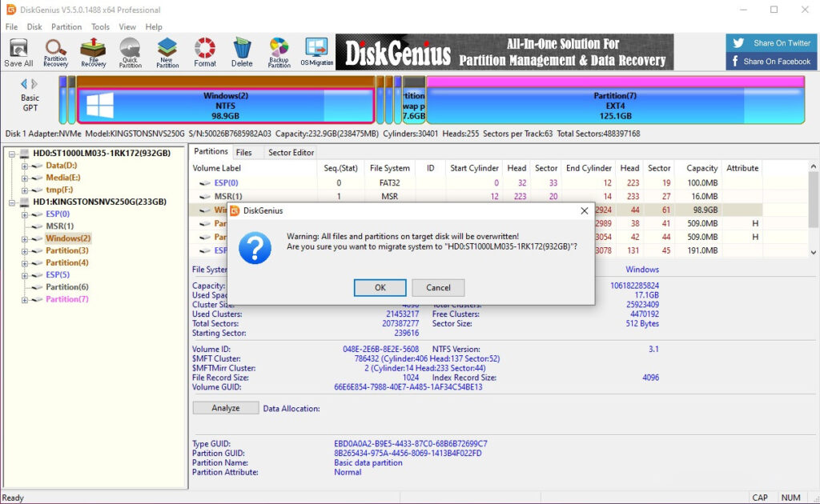Start OS Migration via its toolbar icon
Screen dimensions: 820x504
pyautogui.click(x=316, y=53)
